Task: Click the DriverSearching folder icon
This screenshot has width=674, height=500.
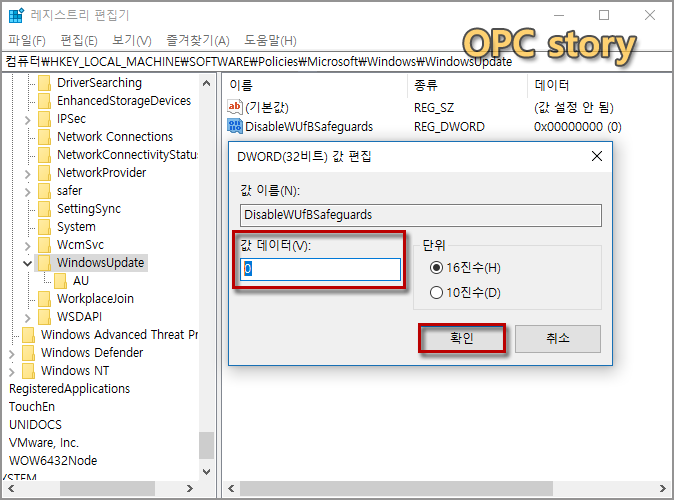Action: click(x=44, y=83)
